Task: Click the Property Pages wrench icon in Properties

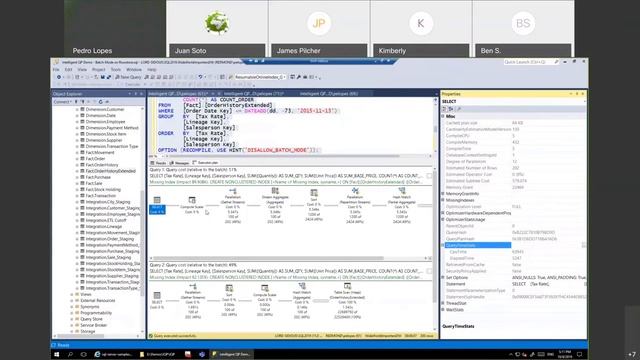Action: [x=459, y=109]
